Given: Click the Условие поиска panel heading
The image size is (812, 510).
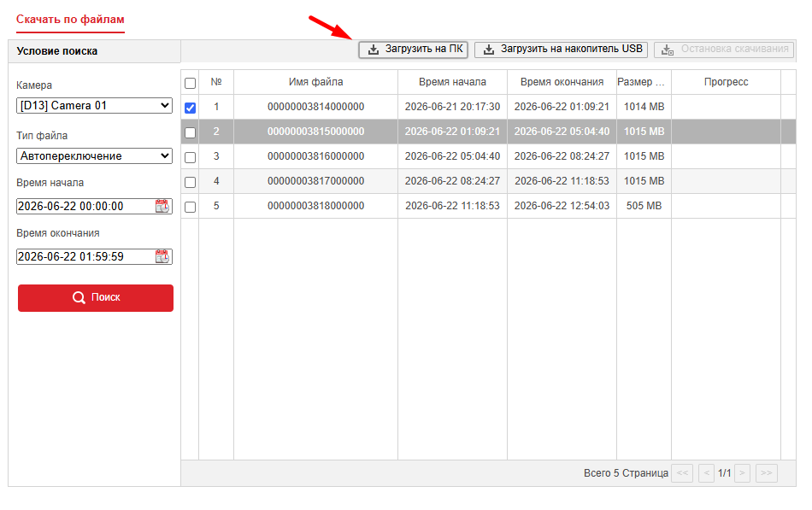Looking at the screenshot, I should [x=57, y=51].
